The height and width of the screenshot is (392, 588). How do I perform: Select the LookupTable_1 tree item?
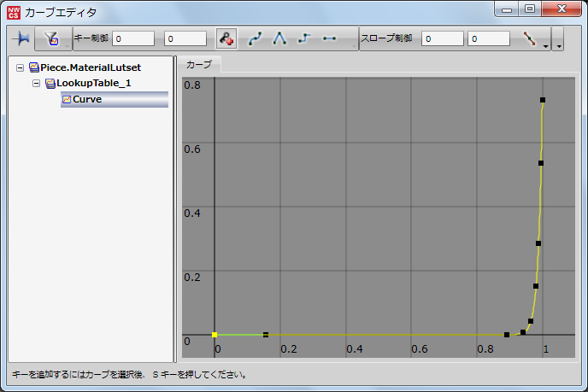(93, 83)
